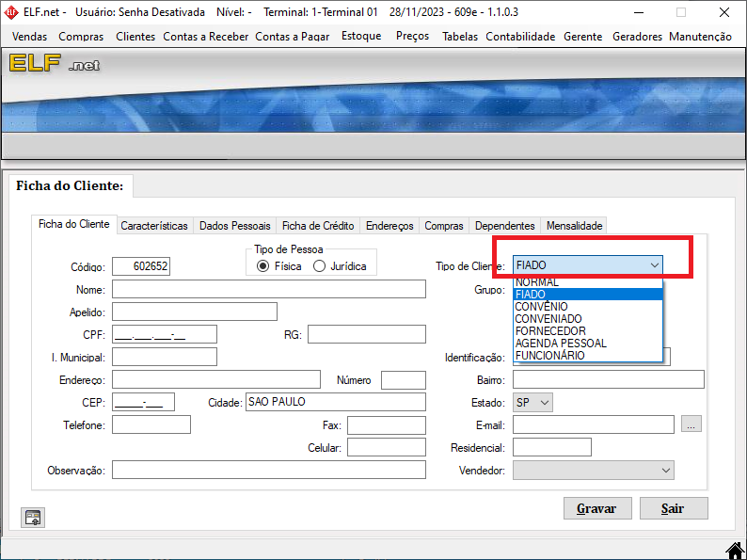The width and height of the screenshot is (747, 560).
Task: Open the Clientes menu
Action: click(x=135, y=37)
